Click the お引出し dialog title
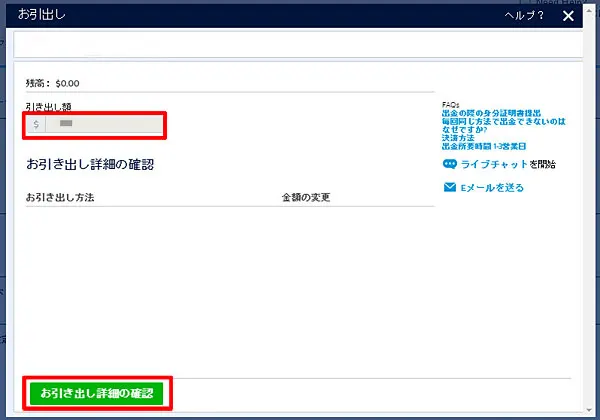 [x=38, y=17]
